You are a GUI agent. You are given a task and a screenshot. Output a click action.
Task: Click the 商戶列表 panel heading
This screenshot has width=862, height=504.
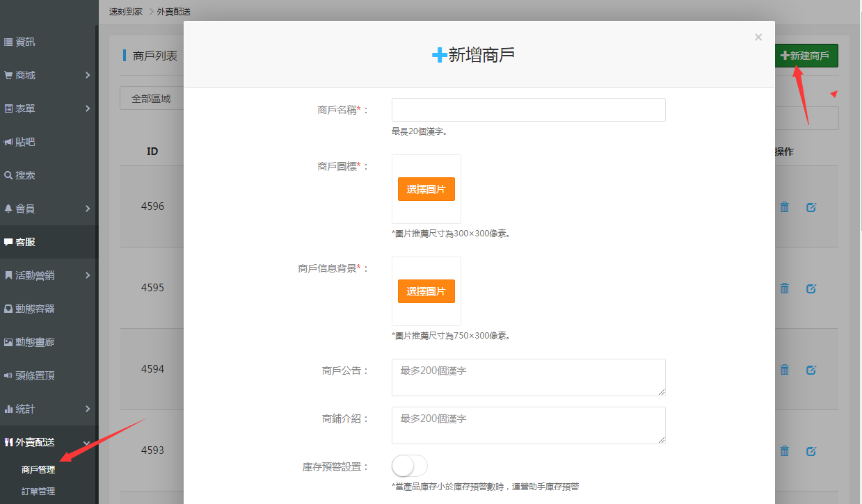[x=155, y=56]
